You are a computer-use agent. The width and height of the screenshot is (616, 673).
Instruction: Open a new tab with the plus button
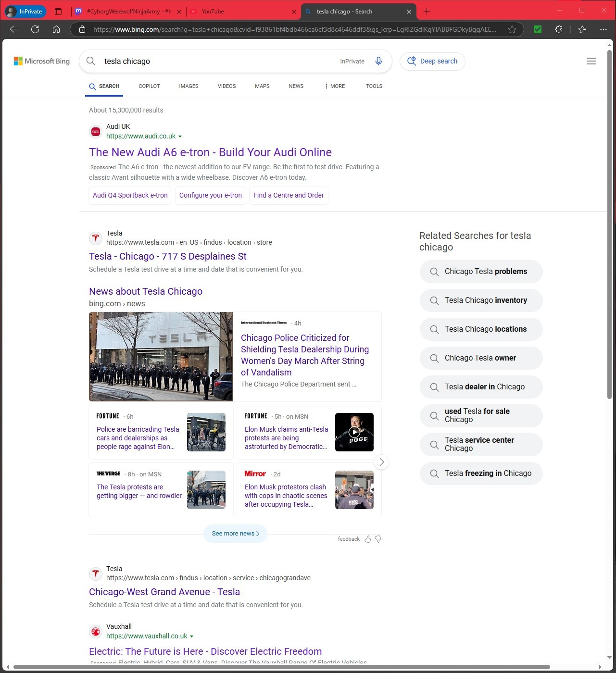[x=427, y=11]
